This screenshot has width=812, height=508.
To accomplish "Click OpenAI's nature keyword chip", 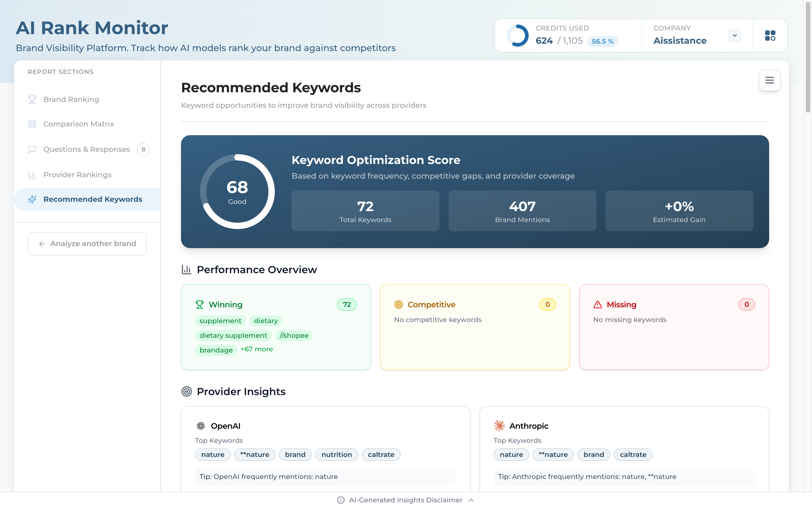I will pos(213,455).
